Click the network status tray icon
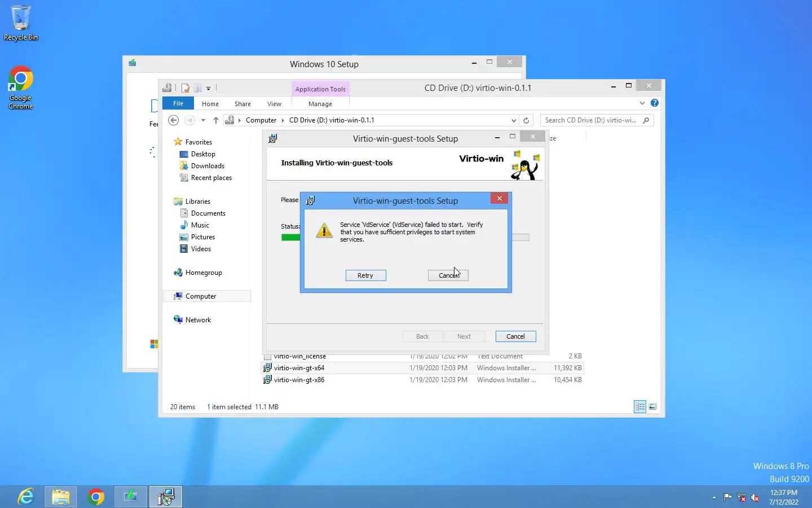 (742, 497)
